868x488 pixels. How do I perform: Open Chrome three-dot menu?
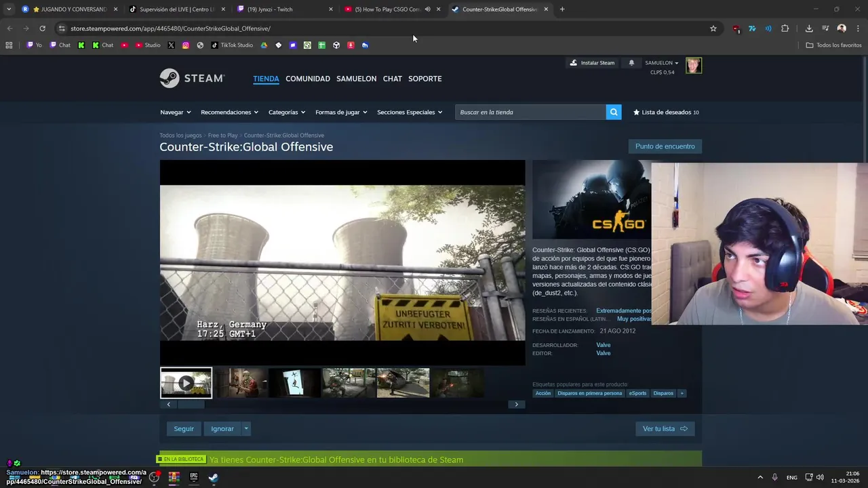(859, 28)
